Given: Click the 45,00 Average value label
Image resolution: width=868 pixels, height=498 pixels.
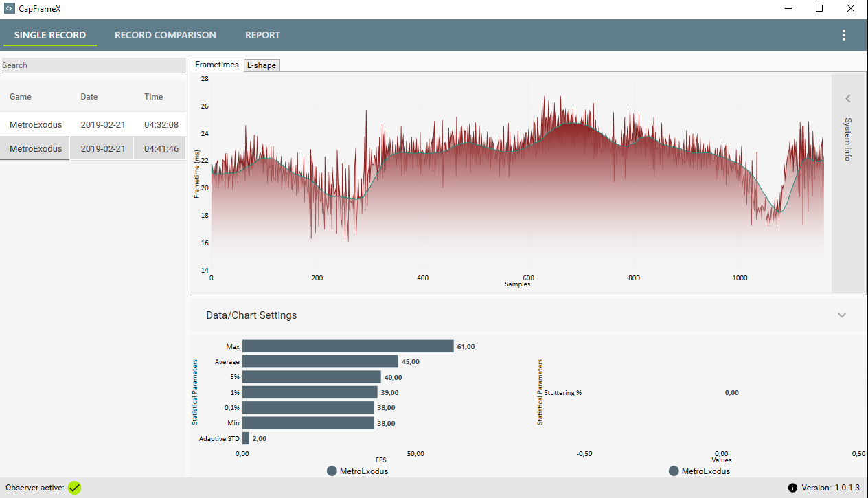Looking at the screenshot, I should pos(411,362).
